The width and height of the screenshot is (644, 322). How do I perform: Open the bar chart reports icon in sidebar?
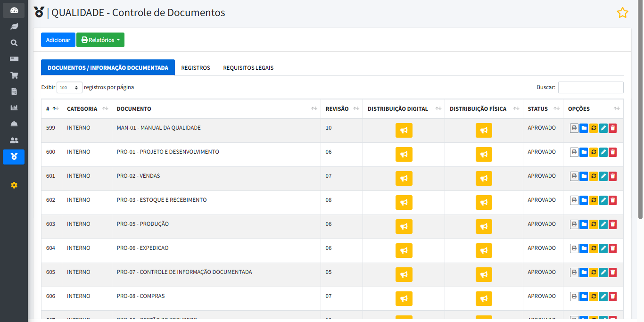coord(14,107)
